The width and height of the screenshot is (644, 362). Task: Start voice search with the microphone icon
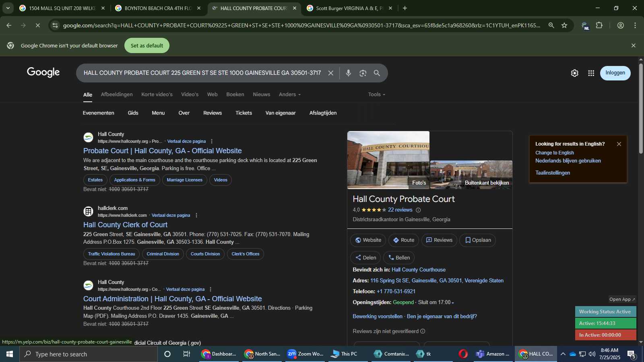349,73
